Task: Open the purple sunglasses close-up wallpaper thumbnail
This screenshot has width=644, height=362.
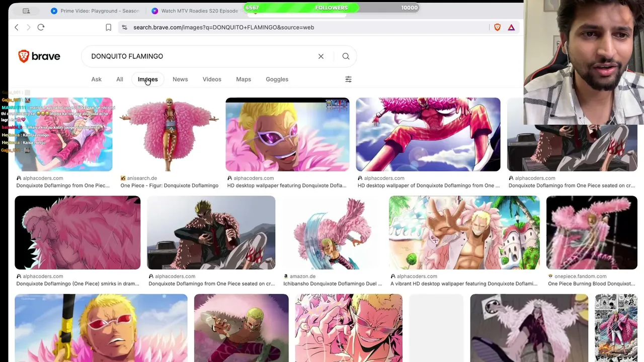Action: (x=287, y=134)
